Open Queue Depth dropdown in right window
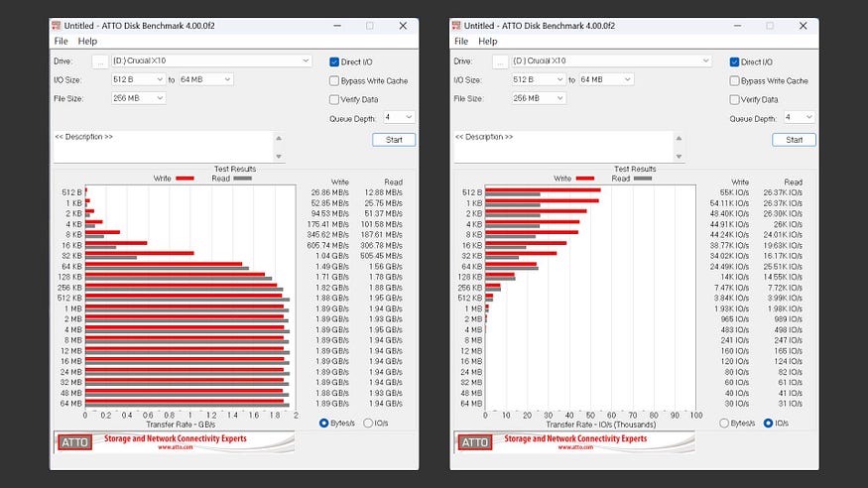Image resolution: width=868 pixels, height=488 pixels. click(x=800, y=117)
